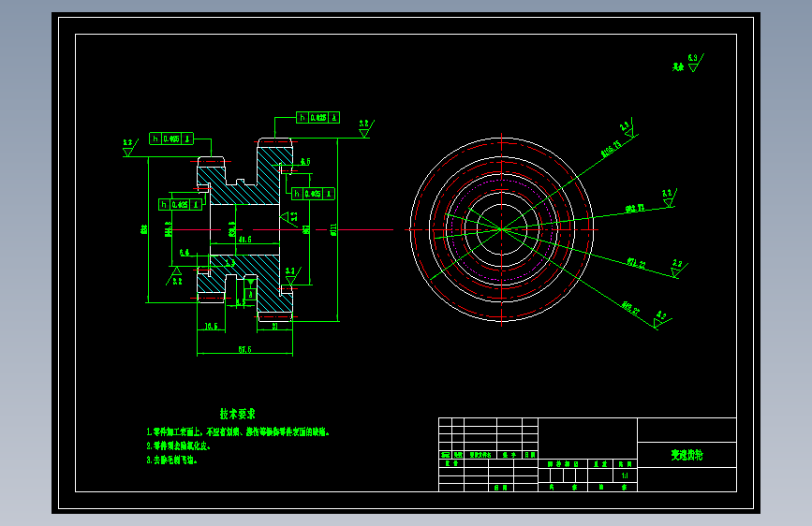The image size is (812, 526).
Task: Click the 技术要求 heading text
Action: (x=237, y=414)
